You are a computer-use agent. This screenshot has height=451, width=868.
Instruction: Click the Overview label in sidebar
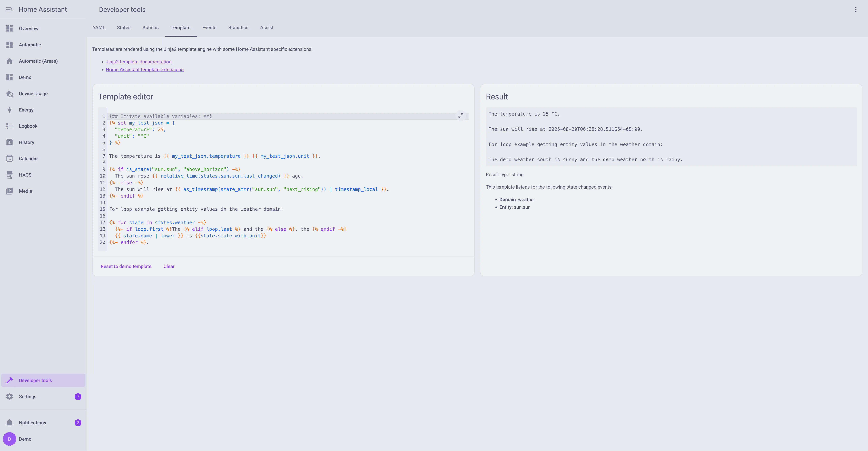tap(29, 29)
